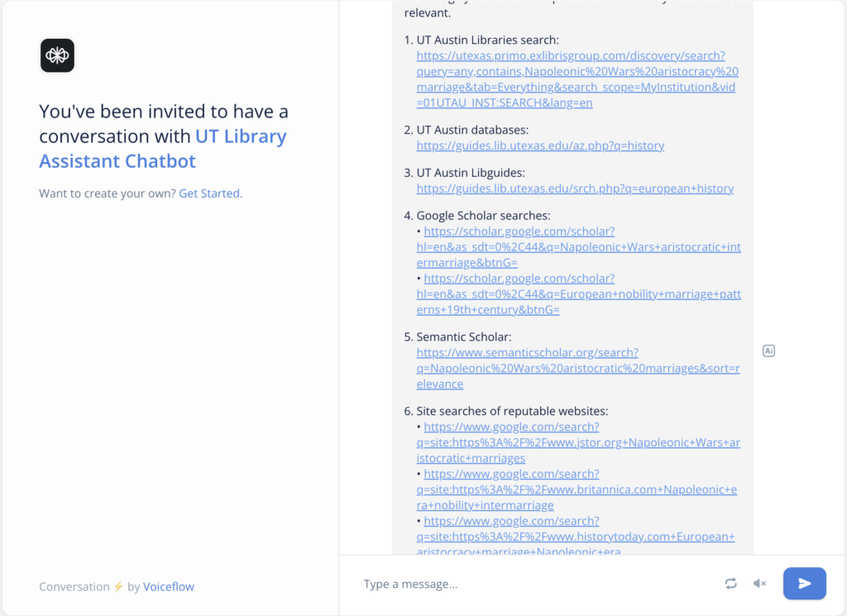Click the Voiceflow lightning bolt icon

pyautogui.click(x=118, y=586)
